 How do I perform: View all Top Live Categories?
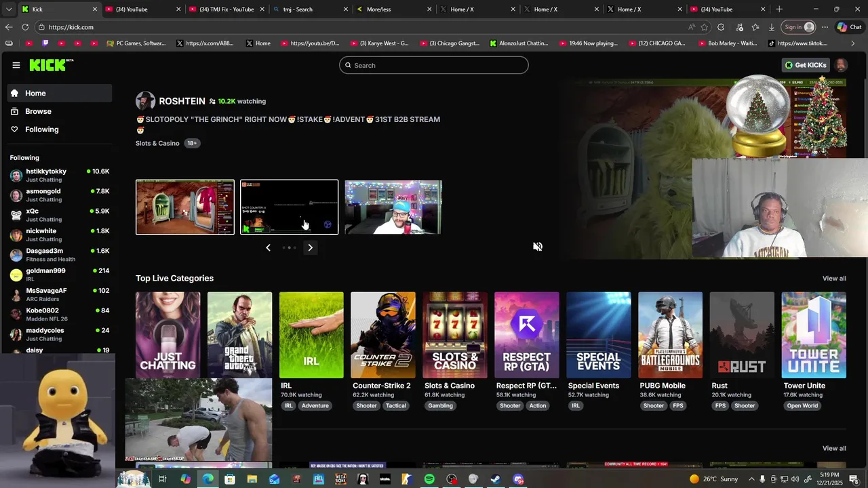(834, 279)
